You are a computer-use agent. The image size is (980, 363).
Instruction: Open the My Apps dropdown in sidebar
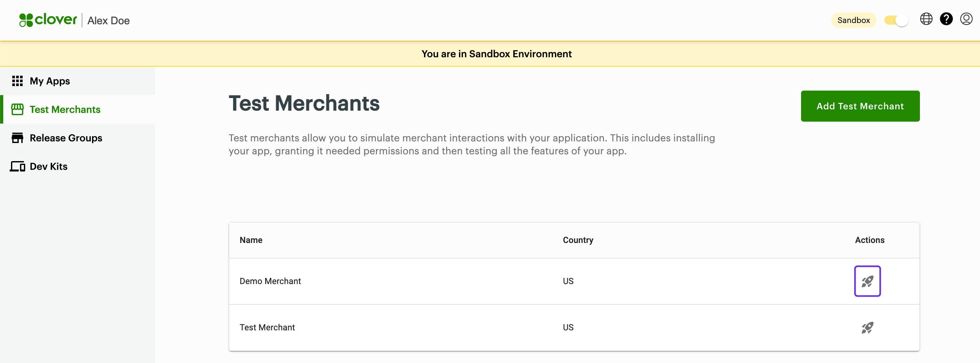pyautogui.click(x=49, y=81)
